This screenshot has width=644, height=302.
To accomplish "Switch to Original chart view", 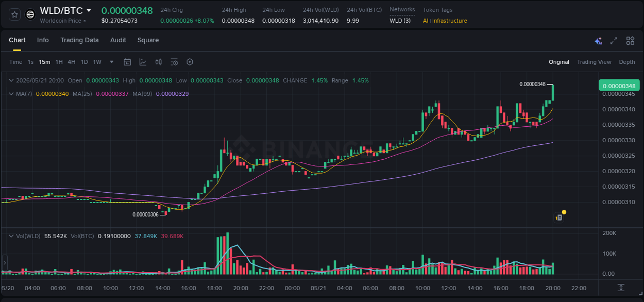I will coord(559,62).
